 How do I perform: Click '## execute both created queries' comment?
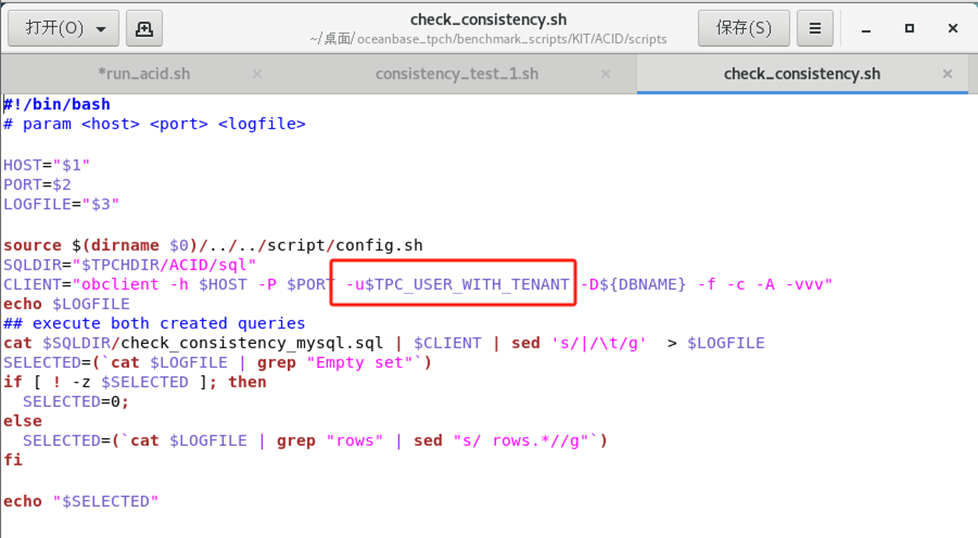pyautogui.click(x=155, y=324)
